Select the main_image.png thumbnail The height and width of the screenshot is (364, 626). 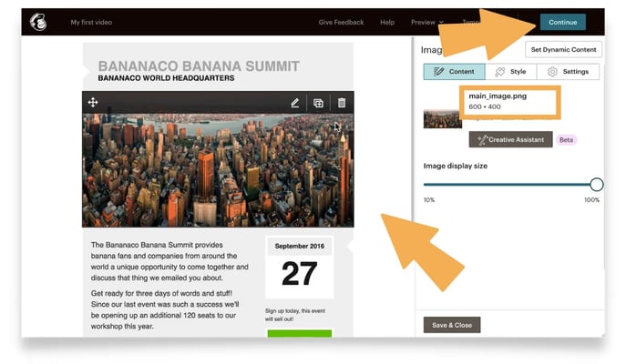[x=442, y=119]
